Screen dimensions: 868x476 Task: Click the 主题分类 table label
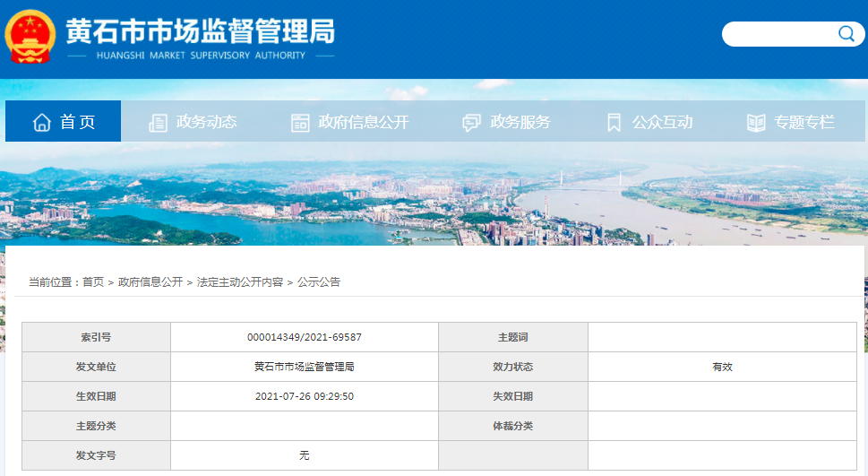pos(96,426)
